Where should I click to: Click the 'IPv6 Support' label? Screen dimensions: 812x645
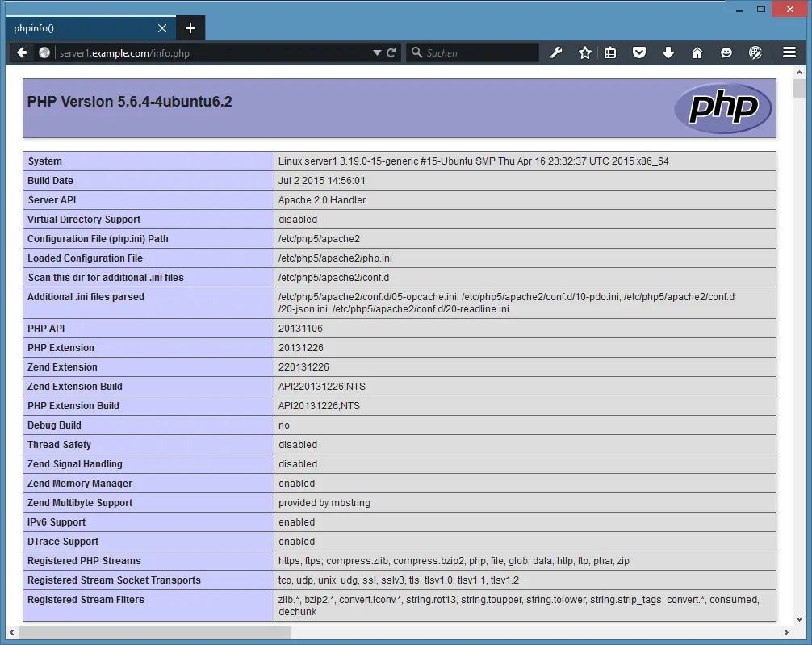(57, 522)
